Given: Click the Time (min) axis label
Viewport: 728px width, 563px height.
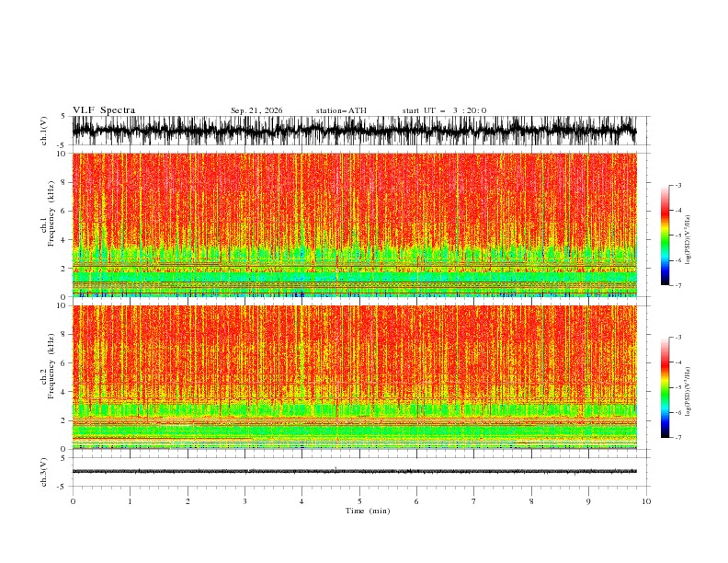Looking at the screenshot, I should 368,511.
